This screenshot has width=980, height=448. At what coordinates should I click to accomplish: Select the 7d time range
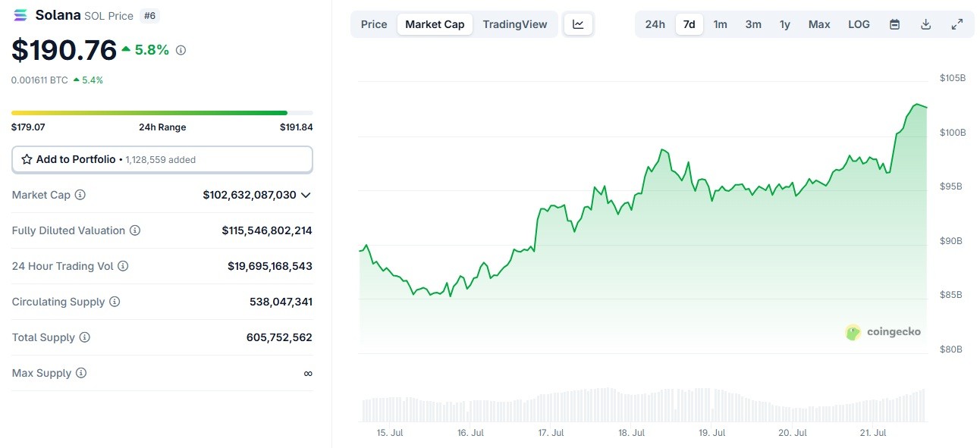pyautogui.click(x=689, y=24)
